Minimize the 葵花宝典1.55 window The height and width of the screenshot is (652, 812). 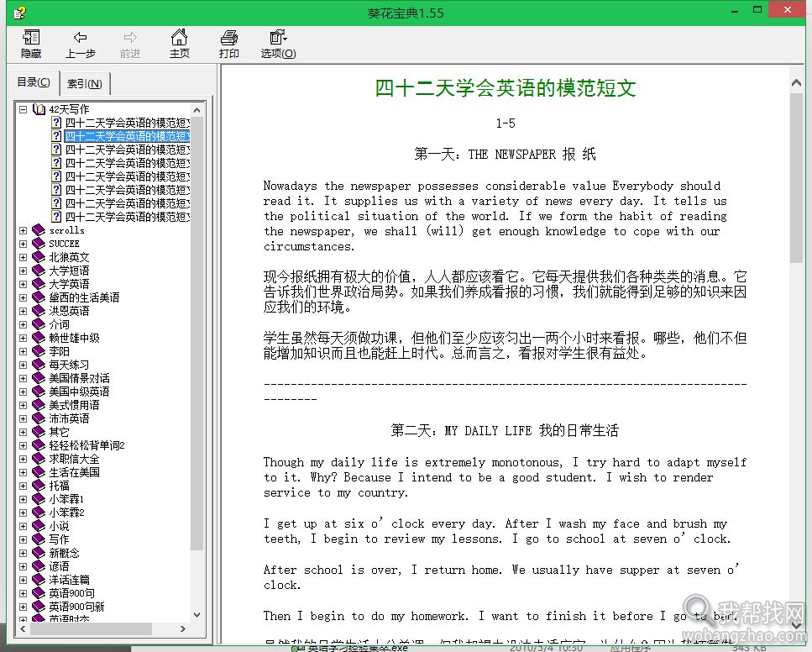click(x=735, y=11)
